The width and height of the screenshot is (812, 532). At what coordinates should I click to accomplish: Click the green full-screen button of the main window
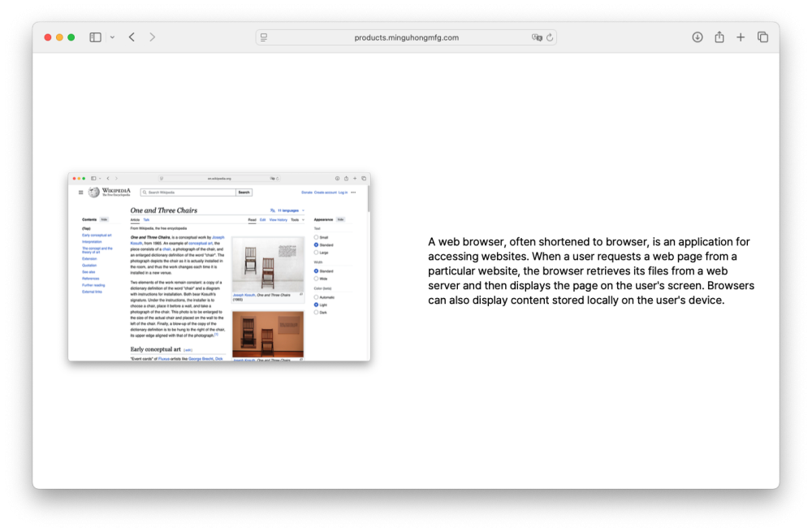pyautogui.click(x=71, y=37)
